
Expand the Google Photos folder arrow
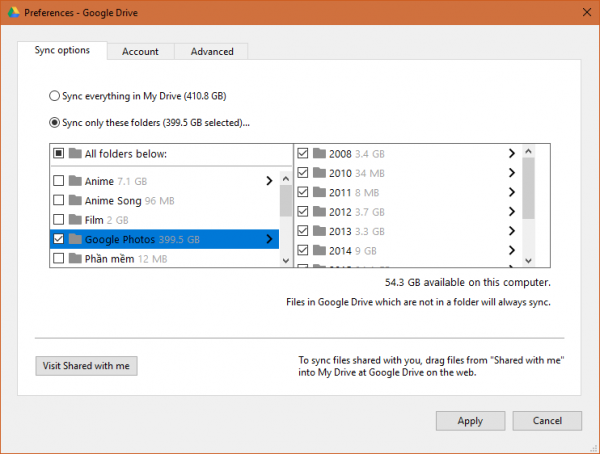(269, 239)
